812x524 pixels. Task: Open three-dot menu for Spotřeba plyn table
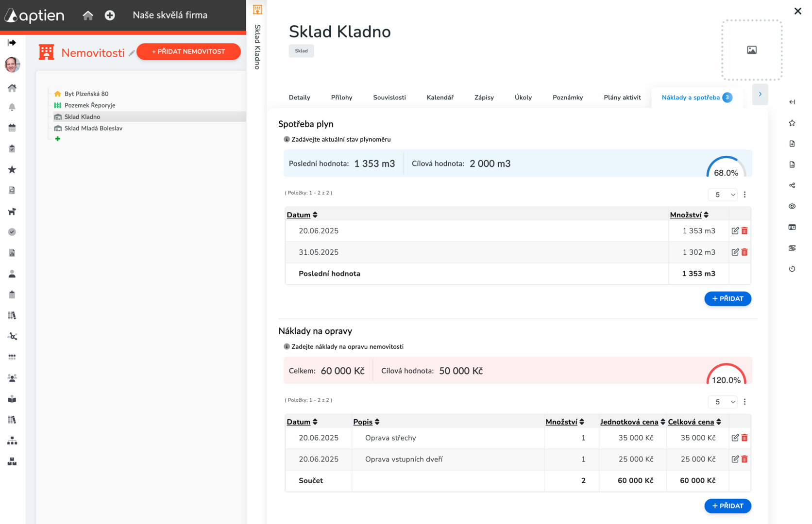click(x=744, y=195)
